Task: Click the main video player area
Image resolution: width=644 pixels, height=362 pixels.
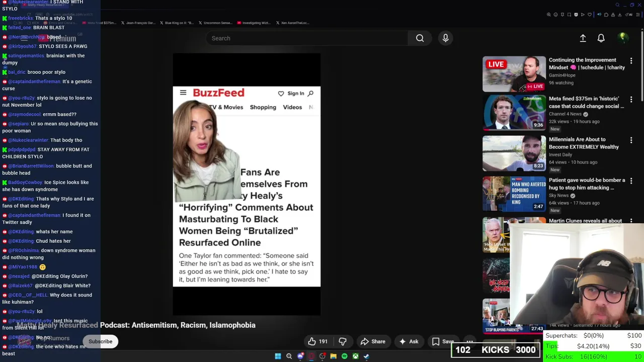Action: click(247, 185)
